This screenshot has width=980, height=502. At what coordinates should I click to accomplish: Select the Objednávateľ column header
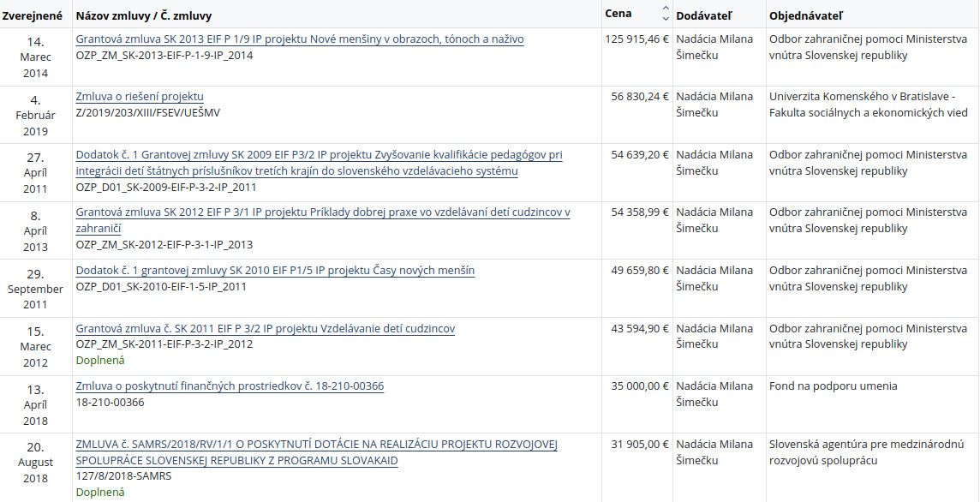[806, 16]
